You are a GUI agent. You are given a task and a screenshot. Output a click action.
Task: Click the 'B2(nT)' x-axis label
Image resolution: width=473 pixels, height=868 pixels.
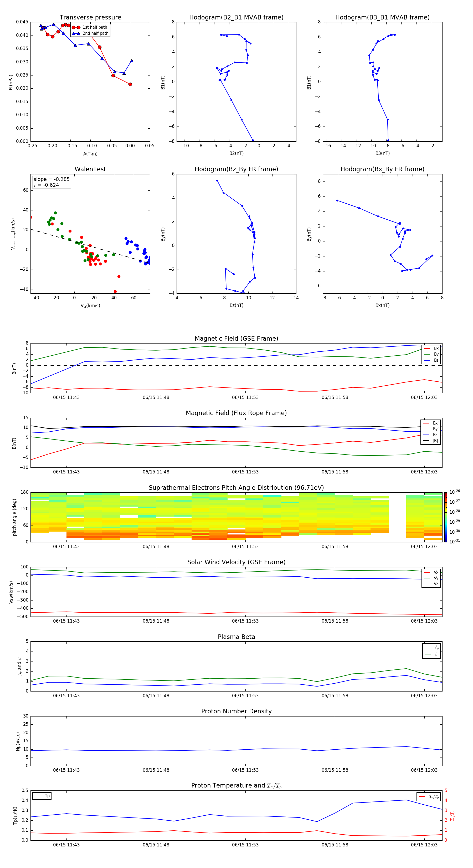pyautogui.click(x=236, y=153)
